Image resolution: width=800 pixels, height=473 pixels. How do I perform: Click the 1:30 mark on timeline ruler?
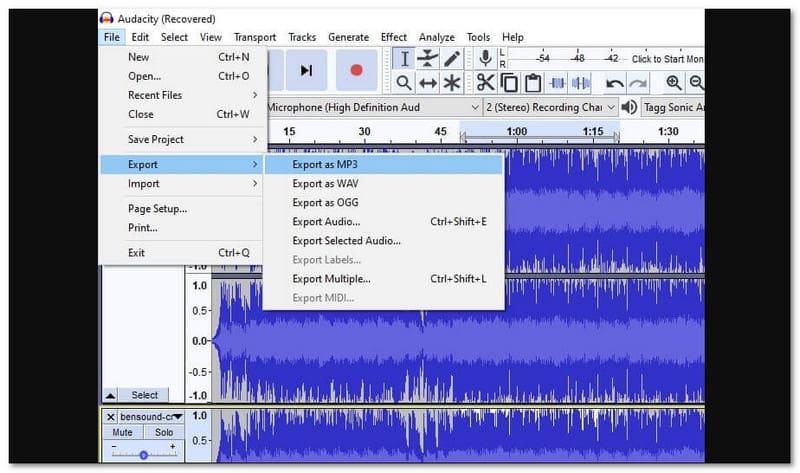tap(668, 132)
